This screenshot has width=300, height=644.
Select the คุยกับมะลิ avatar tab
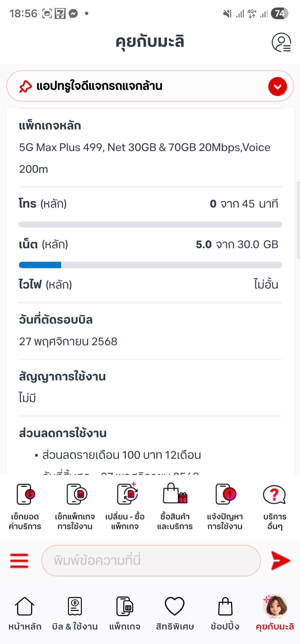[x=275, y=612]
